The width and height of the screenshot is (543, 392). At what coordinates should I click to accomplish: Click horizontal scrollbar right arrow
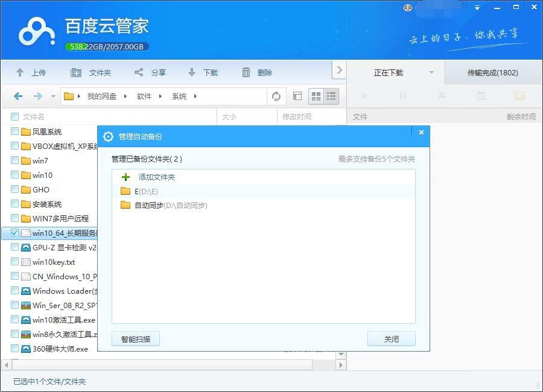tap(341, 365)
